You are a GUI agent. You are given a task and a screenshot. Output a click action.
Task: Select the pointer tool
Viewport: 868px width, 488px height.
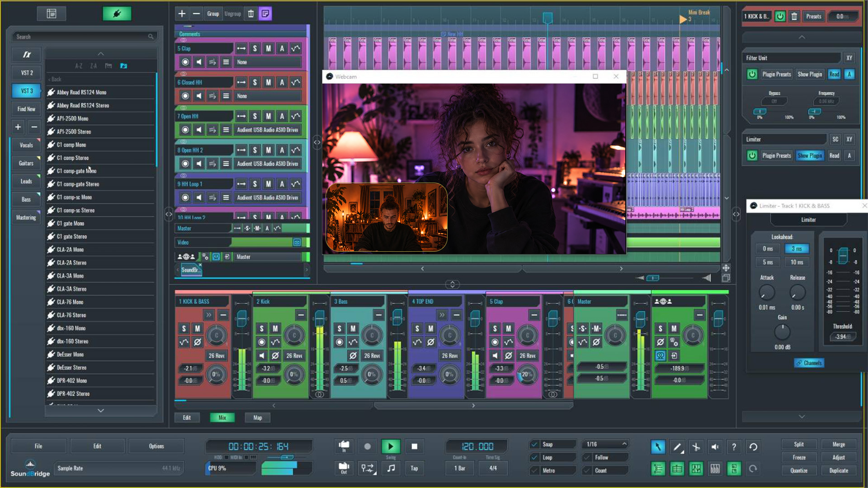[658, 447]
